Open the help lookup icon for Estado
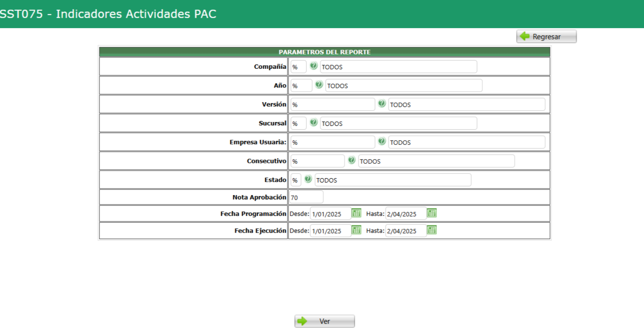This screenshot has height=336, width=644. coord(308,179)
